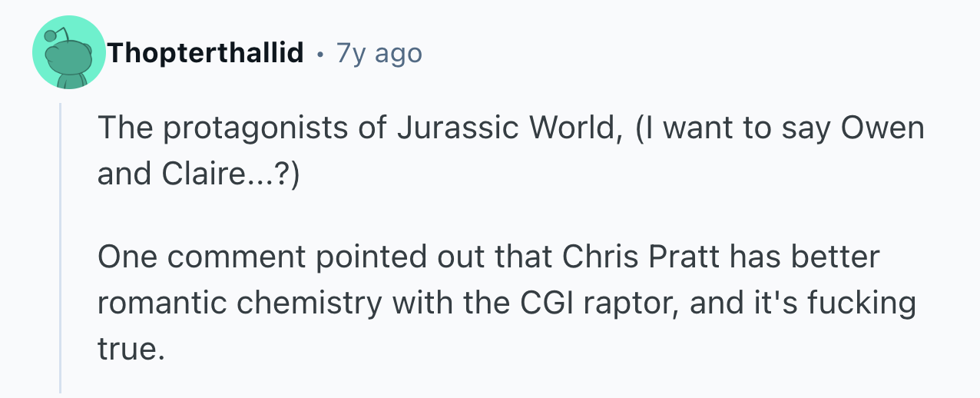The height and width of the screenshot is (398, 980).
Task: Click the final word "true."
Action: click(x=131, y=350)
